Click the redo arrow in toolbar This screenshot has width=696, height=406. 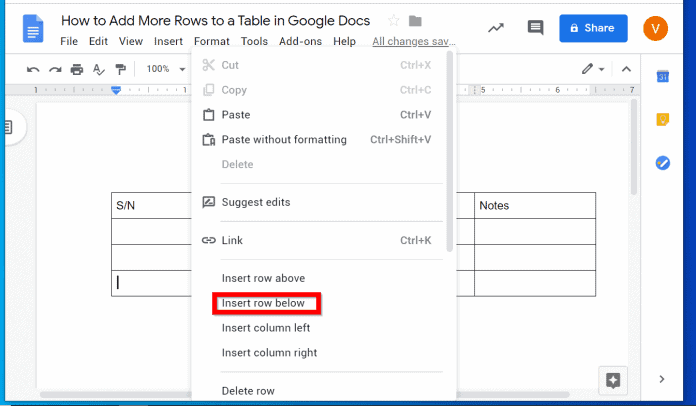point(54,69)
